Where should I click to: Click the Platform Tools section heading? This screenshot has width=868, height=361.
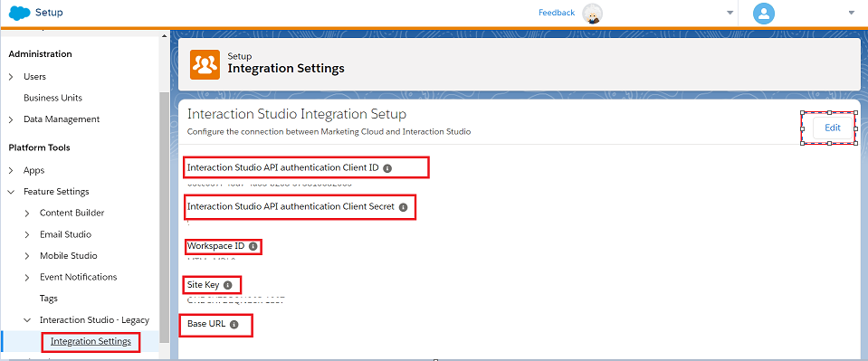coord(39,147)
